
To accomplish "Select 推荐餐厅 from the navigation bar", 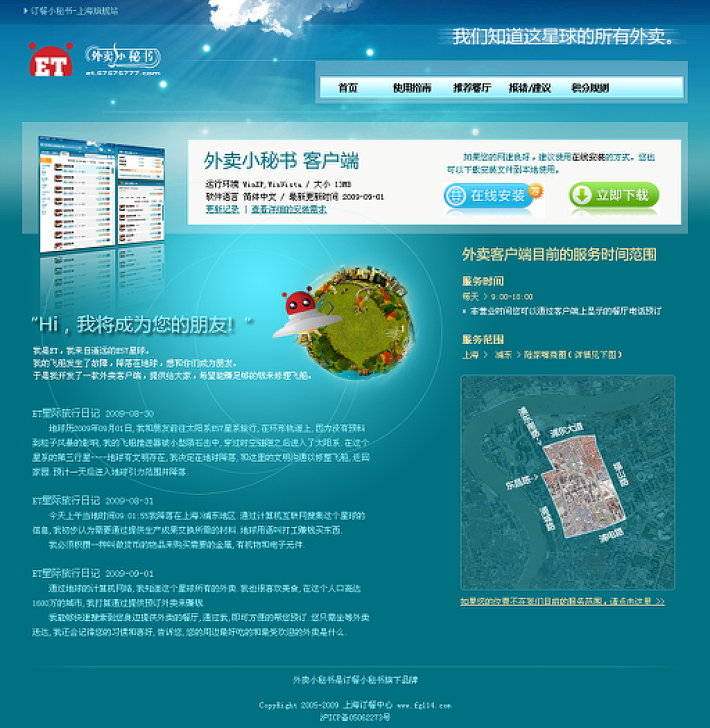I will click(471, 88).
